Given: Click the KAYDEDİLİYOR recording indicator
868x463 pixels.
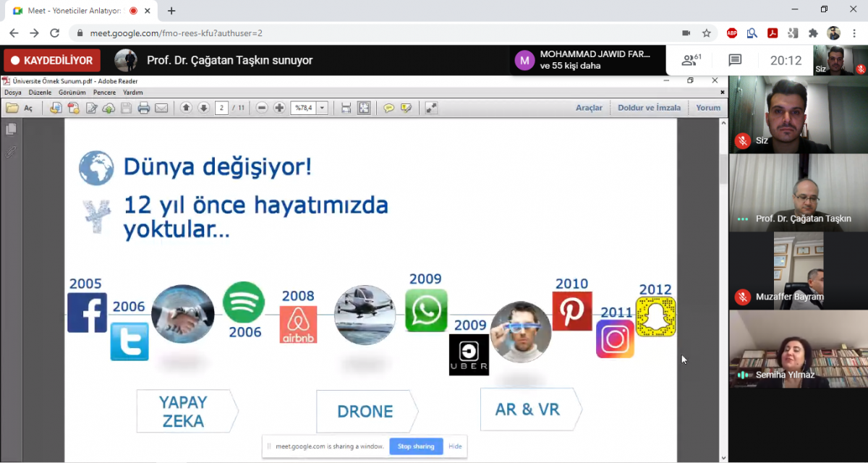Looking at the screenshot, I should coord(52,61).
